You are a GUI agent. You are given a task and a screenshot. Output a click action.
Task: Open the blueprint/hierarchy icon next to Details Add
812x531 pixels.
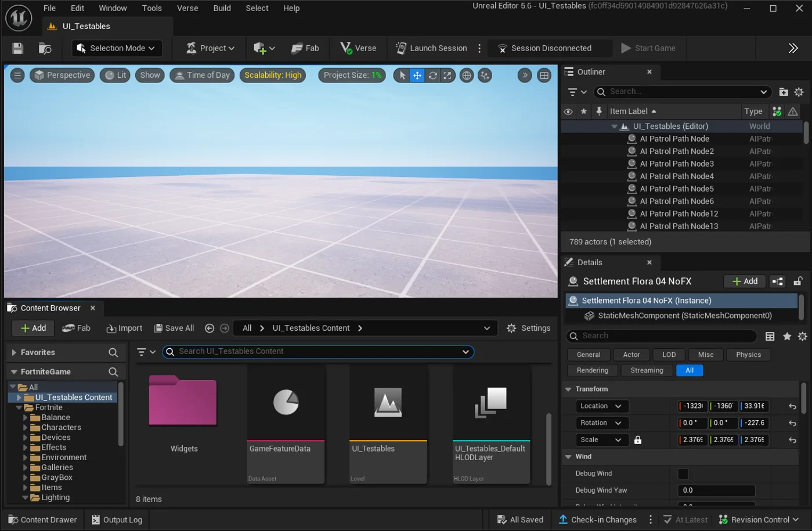tap(778, 281)
